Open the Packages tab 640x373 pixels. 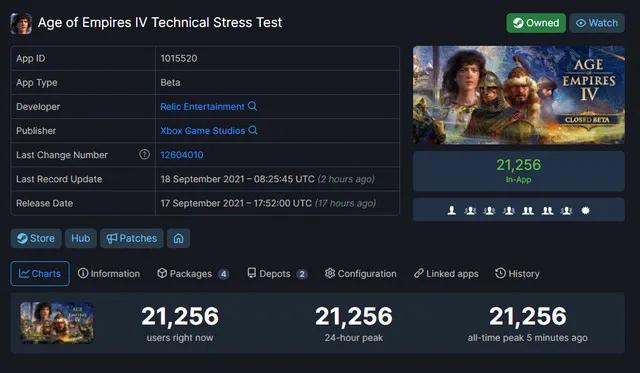point(193,273)
